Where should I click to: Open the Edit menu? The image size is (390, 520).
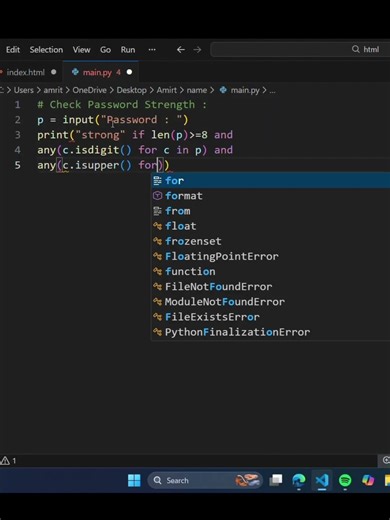click(13, 50)
